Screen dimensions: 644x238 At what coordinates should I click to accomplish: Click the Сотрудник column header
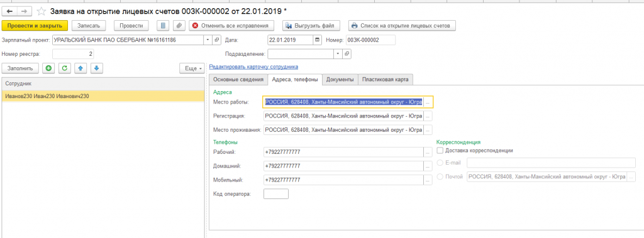click(103, 84)
